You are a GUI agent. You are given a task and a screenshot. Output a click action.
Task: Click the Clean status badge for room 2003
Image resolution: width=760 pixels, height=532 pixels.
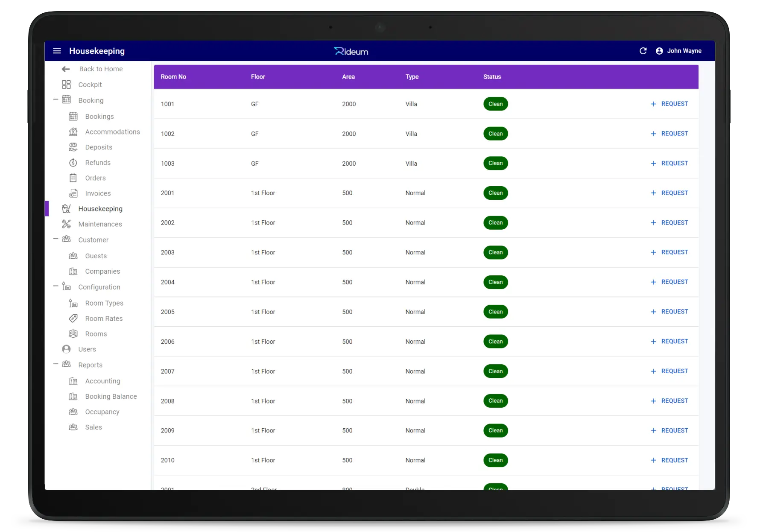pos(495,252)
